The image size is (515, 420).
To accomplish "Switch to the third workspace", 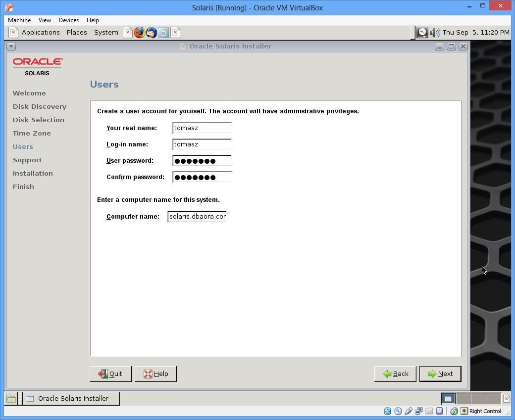I will coord(478,399).
